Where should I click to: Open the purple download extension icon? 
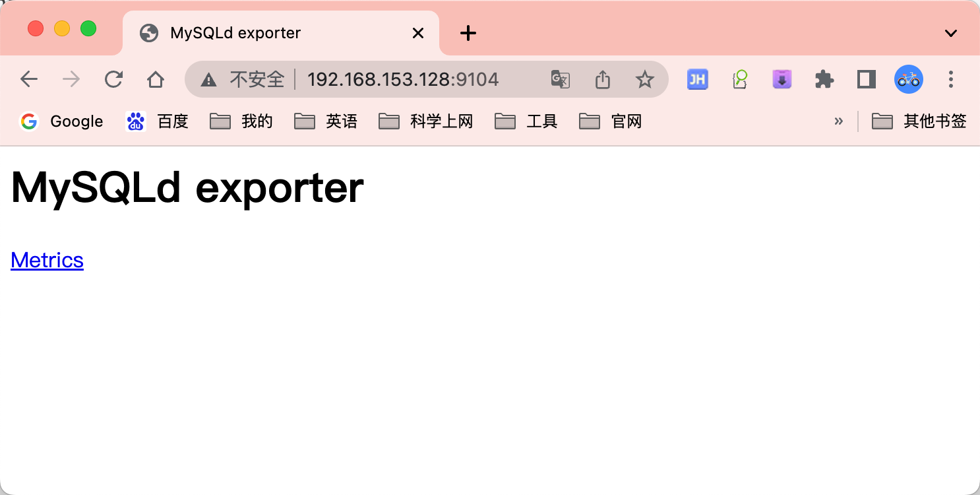click(x=782, y=80)
